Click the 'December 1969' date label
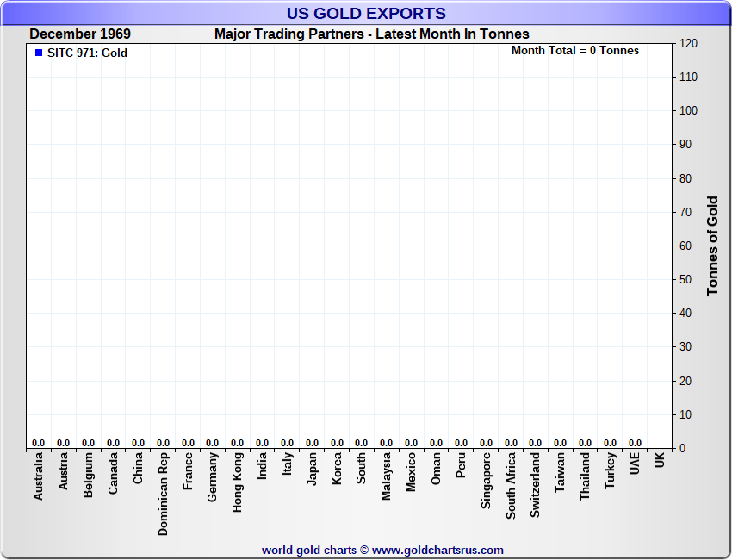 tap(80, 34)
